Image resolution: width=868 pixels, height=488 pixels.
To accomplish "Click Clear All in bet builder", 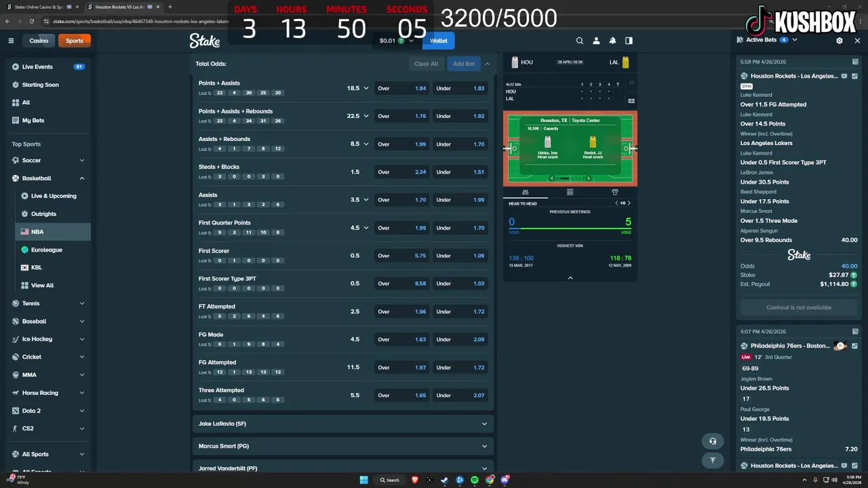I will [427, 64].
